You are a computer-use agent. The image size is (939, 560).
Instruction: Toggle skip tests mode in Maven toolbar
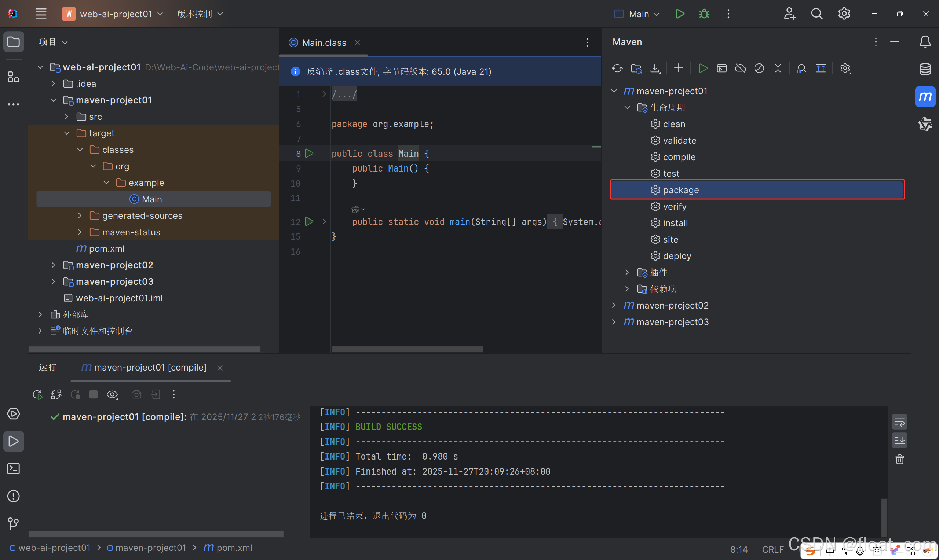click(x=759, y=68)
